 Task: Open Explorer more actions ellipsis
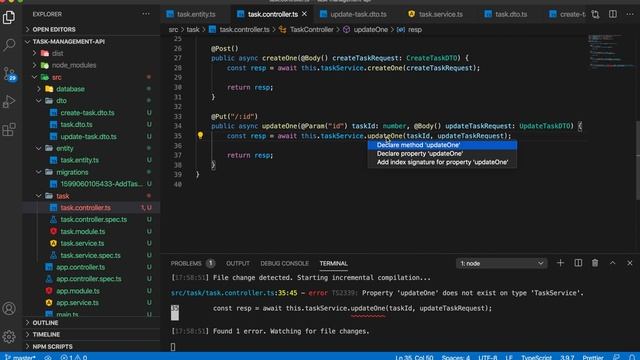(146, 14)
